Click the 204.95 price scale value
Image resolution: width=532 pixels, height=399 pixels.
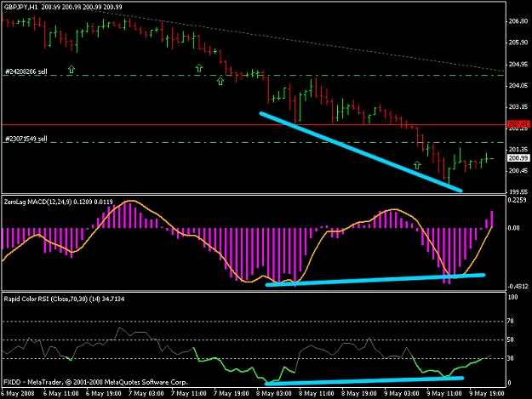(x=518, y=65)
